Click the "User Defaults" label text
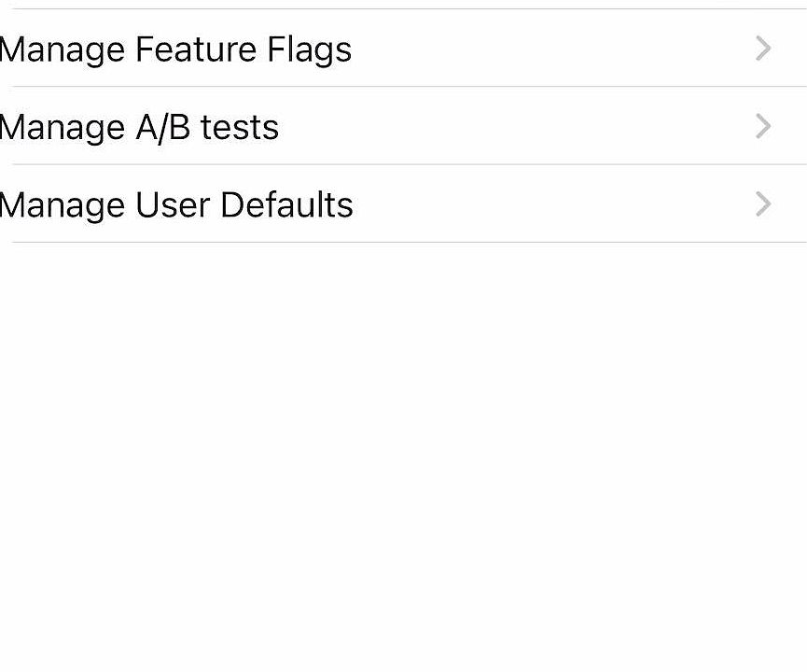This screenshot has width=807, height=672. tap(244, 204)
